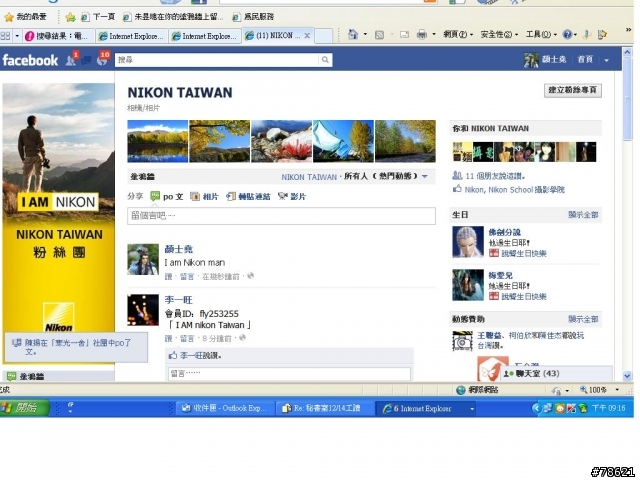Click the Windows 開始 Start button

pyautogui.click(x=24, y=407)
